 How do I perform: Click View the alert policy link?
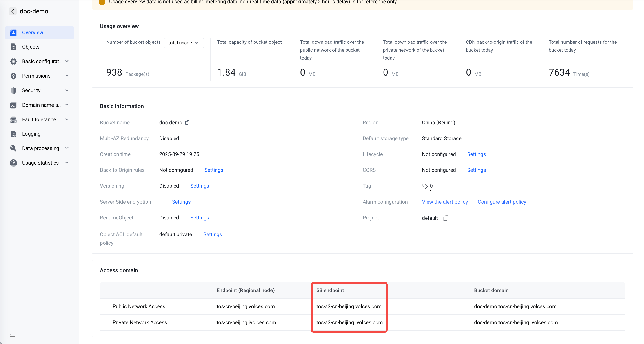pos(445,202)
